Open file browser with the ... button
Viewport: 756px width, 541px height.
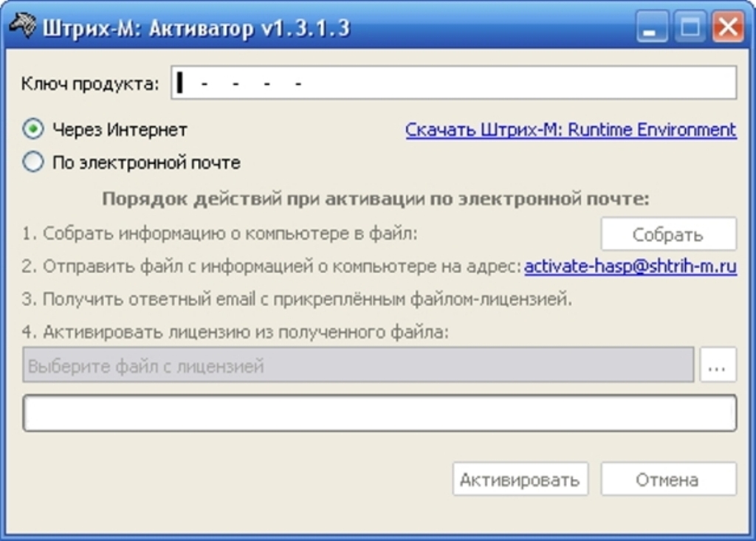pos(718,366)
